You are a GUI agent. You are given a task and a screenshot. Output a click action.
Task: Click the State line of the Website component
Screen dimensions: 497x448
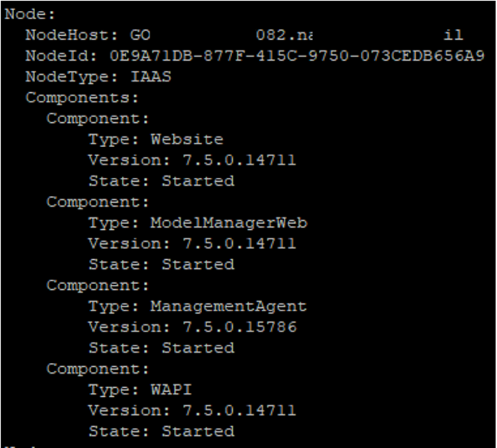click(x=161, y=181)
